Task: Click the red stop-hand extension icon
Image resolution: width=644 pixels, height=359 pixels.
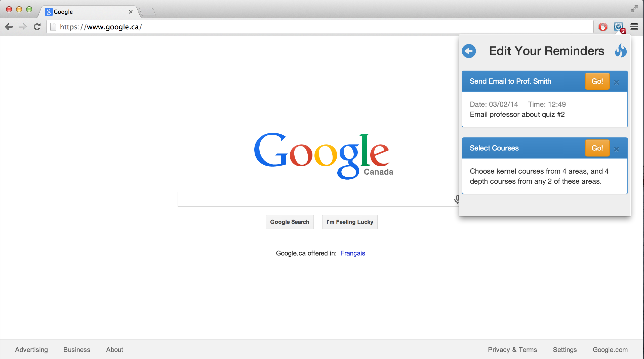Action: pyautogui.click(x=603, y=27)
